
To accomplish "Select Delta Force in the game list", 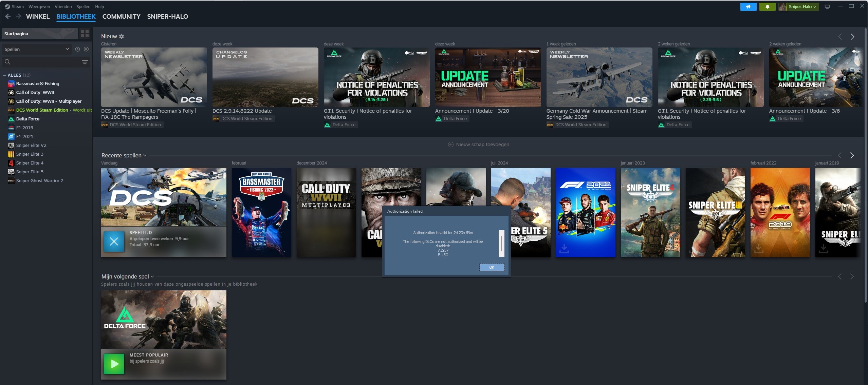I will tap(28, 119).
